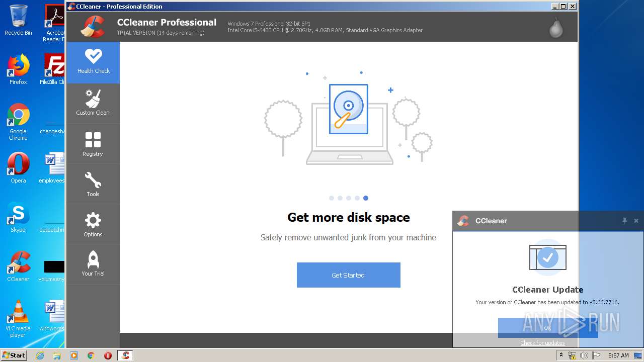Click the CCleaner icon in notification header

(463, 221)
